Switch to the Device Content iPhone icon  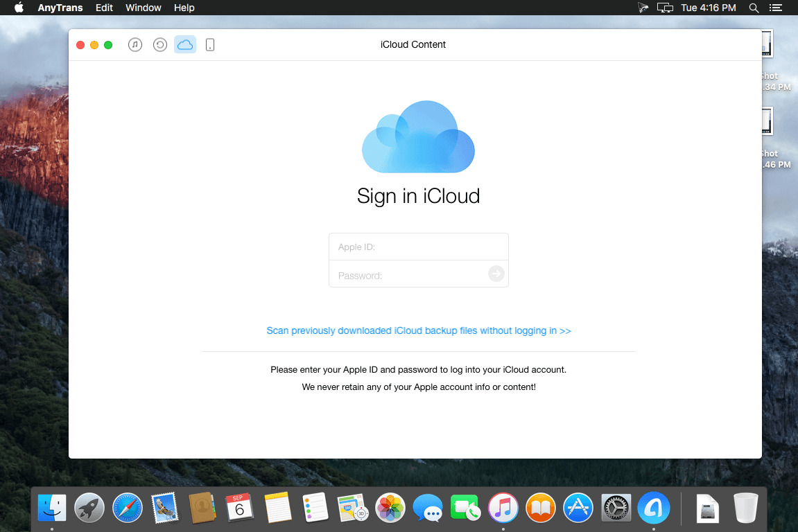pyautogui.click(x=209, y=44)
